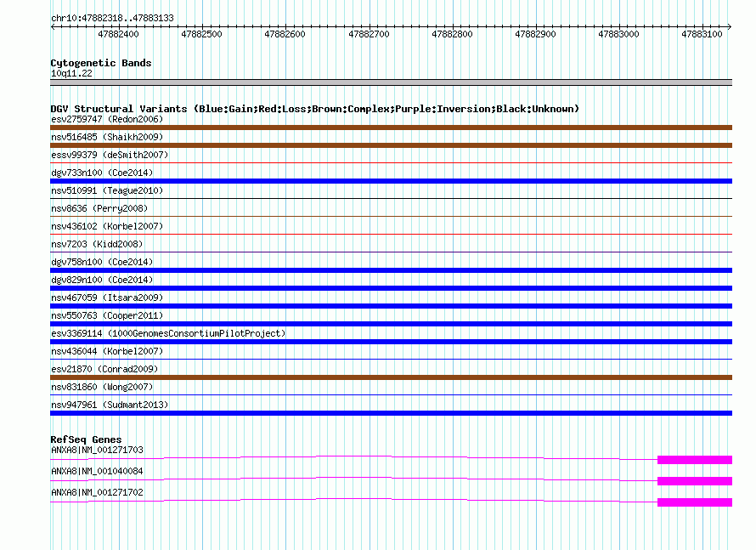Image resolution: width=756 pixels, height=550 pixels.
Task: Select the nsv510991 (Teague2010) label
Action: coord(107,190)
